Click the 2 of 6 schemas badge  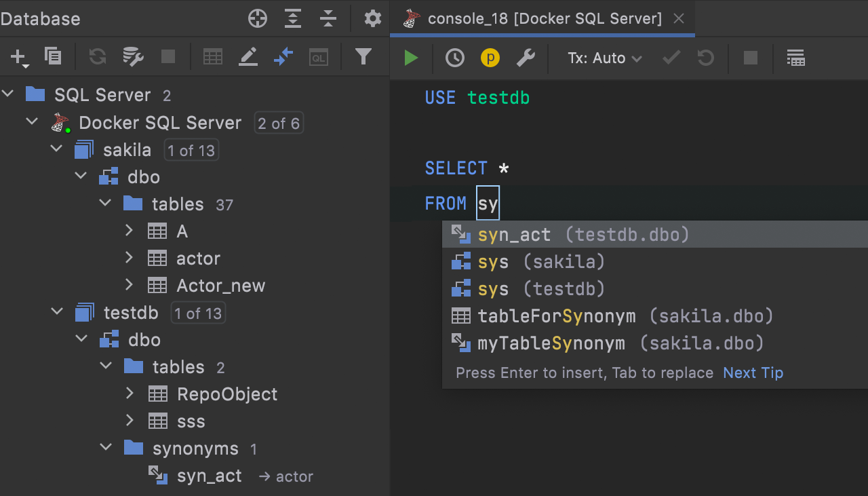[x=279, y=123]
